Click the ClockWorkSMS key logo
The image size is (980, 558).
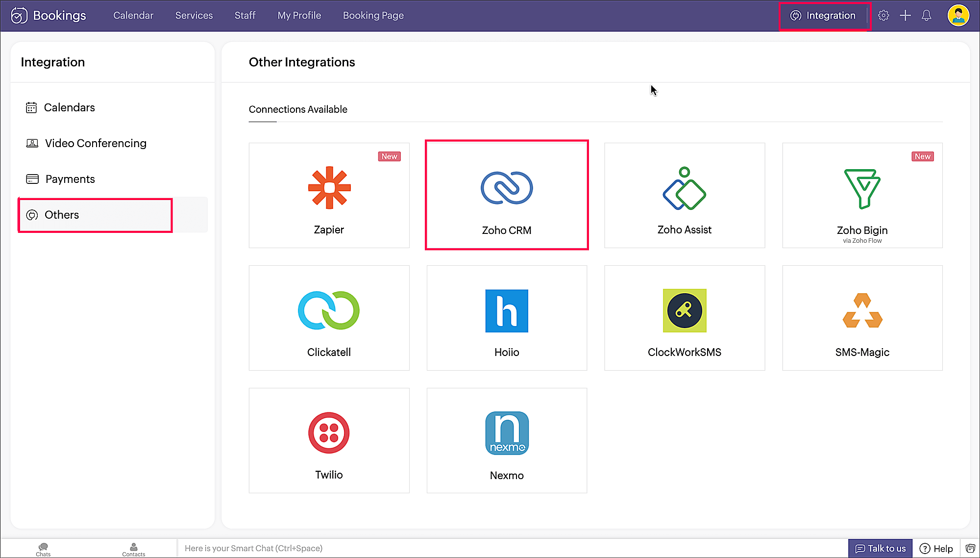click(x=685, y=310)
